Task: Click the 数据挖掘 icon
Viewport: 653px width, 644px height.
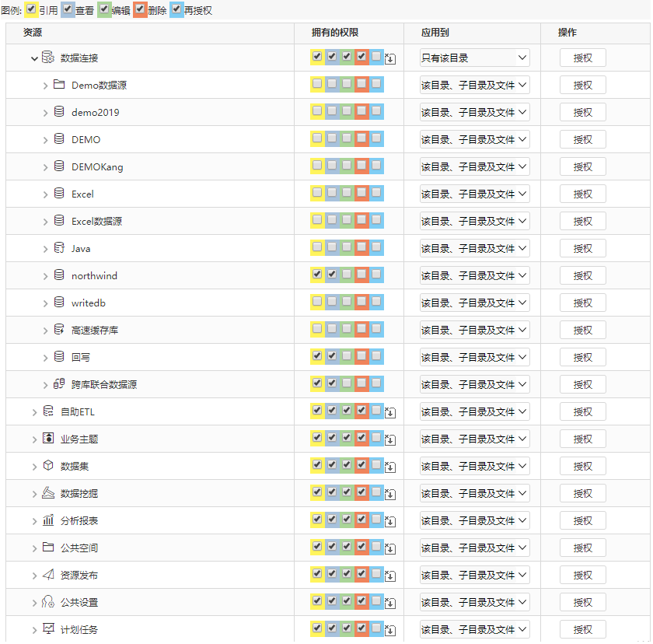Action: [48, 493]
